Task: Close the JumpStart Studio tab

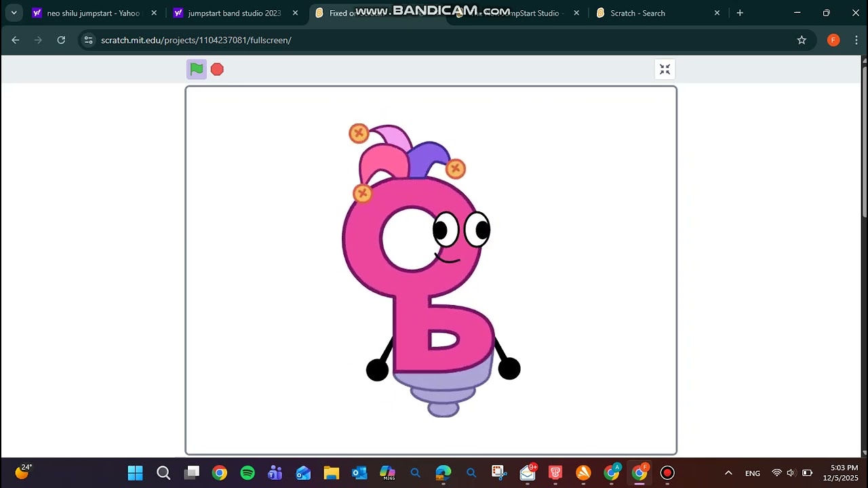Action: 576,13
